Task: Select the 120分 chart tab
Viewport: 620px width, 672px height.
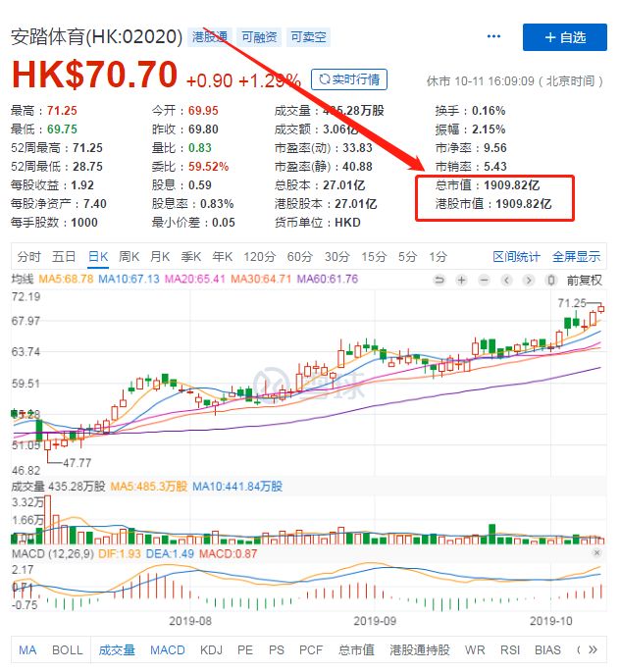Action: click(x=260, y=257)
